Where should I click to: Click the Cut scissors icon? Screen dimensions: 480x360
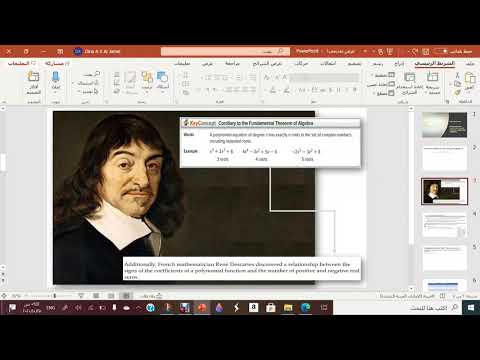tap(457, 76)
